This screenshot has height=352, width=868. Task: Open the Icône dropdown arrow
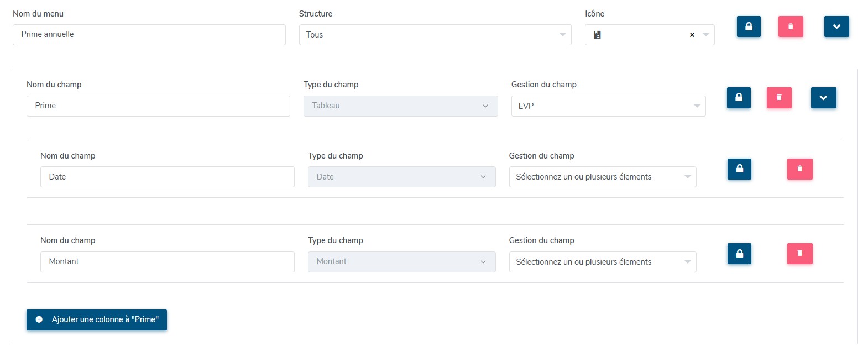pos(706,35)
